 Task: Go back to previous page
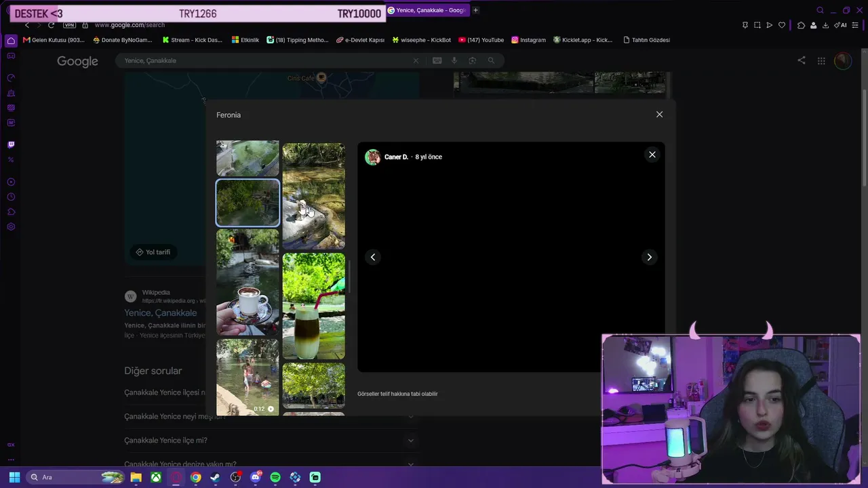click(x=27, y=25)
